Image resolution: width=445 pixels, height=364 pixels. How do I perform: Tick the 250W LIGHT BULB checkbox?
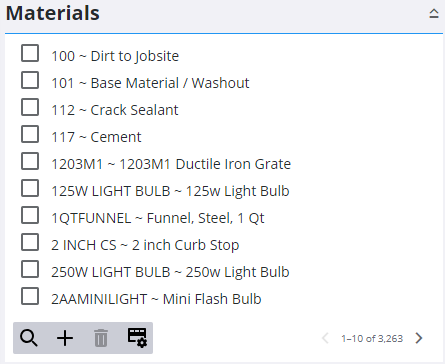pyautogui.click(x=30, y=269)
